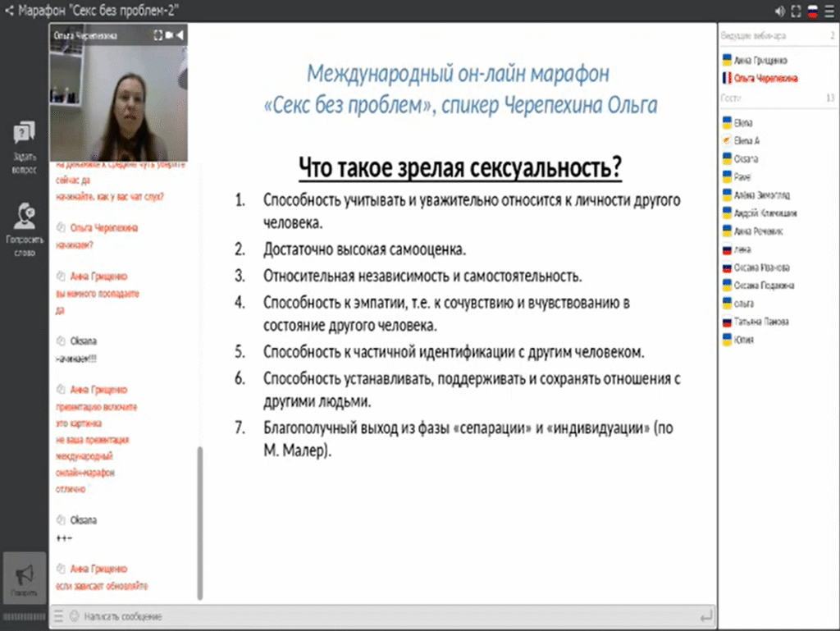
Task: Select presenter Анна Грищенко in the hosts list
Action: click(760, 60)
